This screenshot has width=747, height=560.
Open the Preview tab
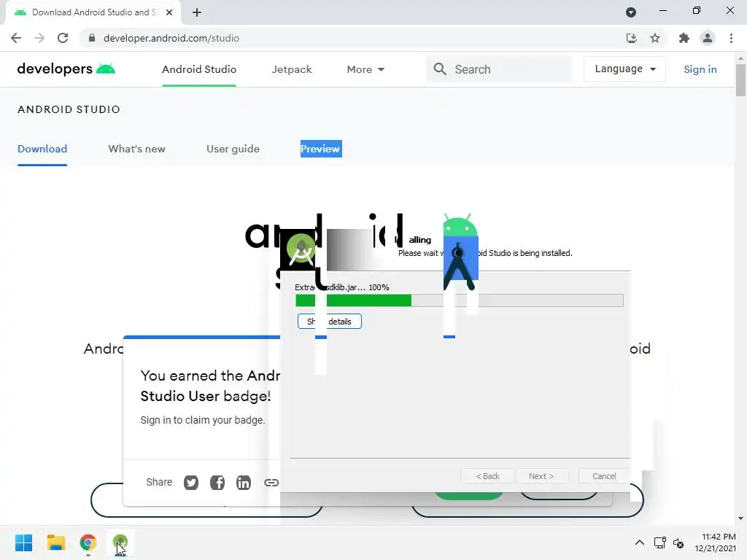[x=321, y=149]
